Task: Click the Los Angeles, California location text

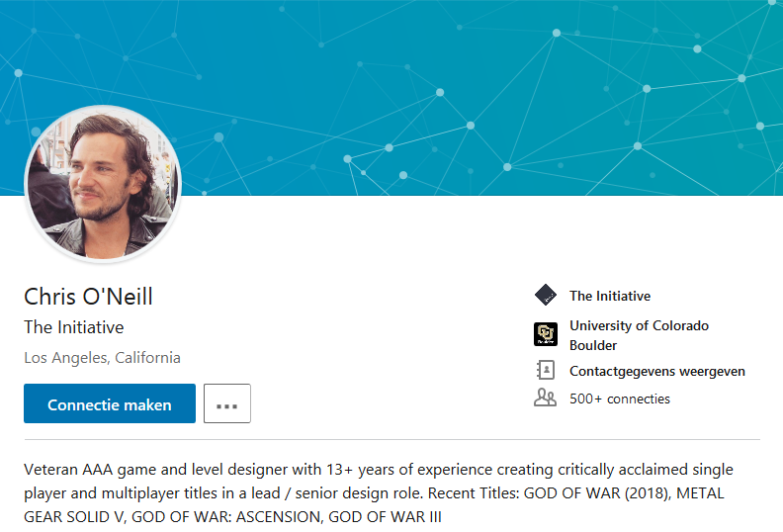Action: (x=103, y=358)
